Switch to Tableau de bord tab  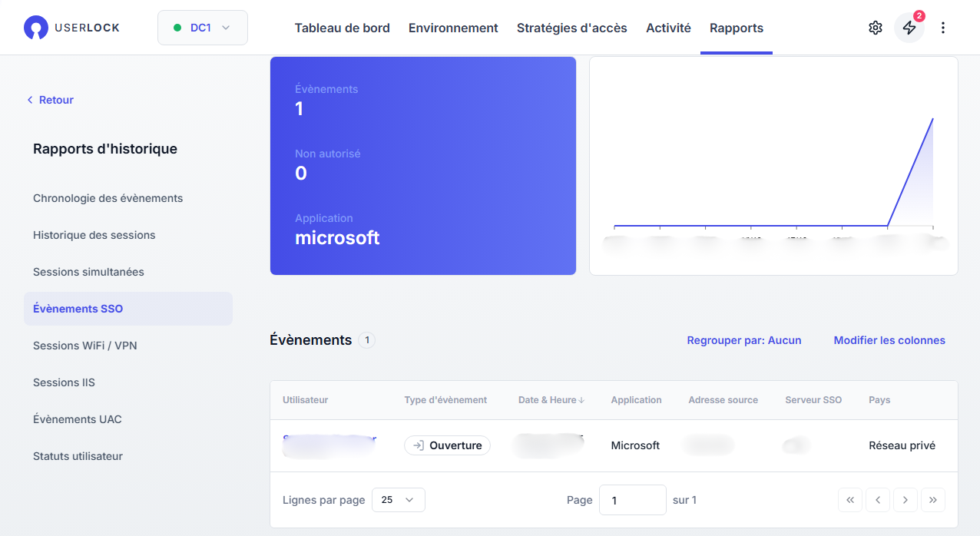[343, 28]
